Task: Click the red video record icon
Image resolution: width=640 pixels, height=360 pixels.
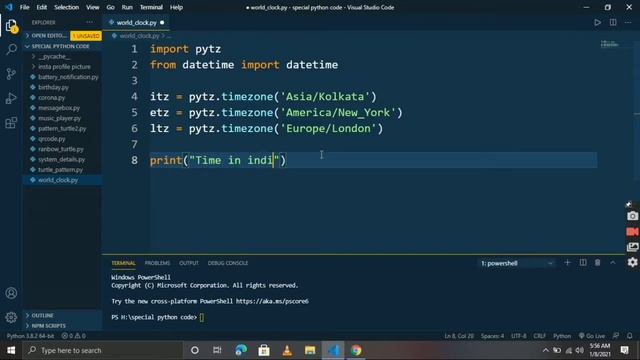Action: tap(632, 231)
